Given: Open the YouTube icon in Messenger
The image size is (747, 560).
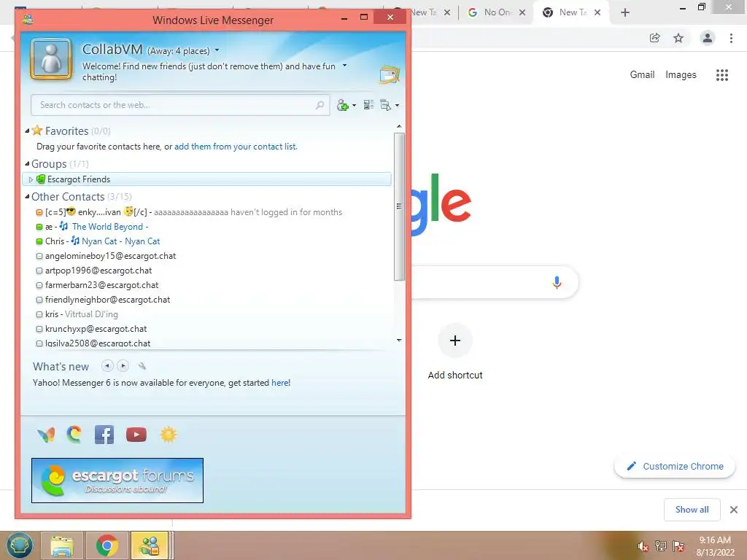Looking at the screenshot, I should coord(136,435).
